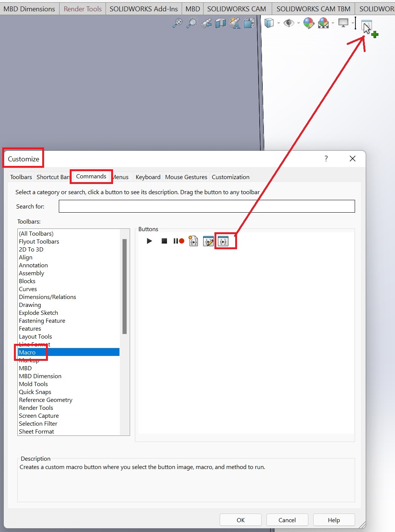
Task: Click Display Style cube icon
Action: coord(269,23)
